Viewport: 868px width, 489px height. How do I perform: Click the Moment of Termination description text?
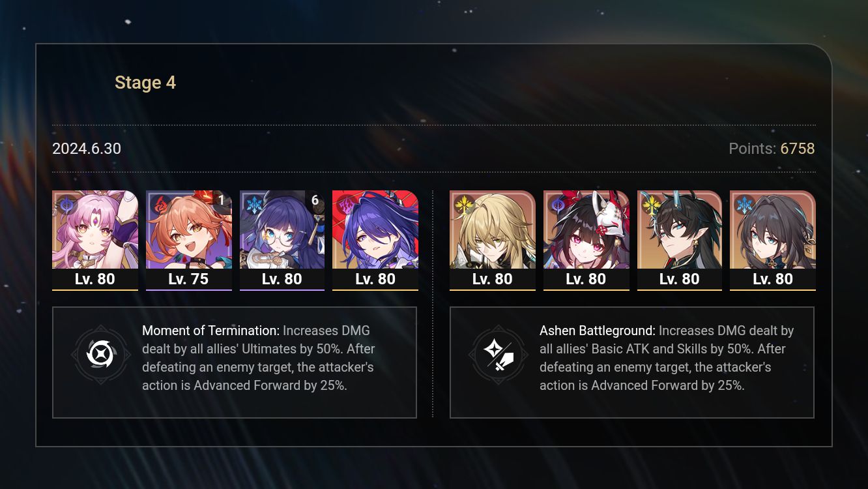259,358
